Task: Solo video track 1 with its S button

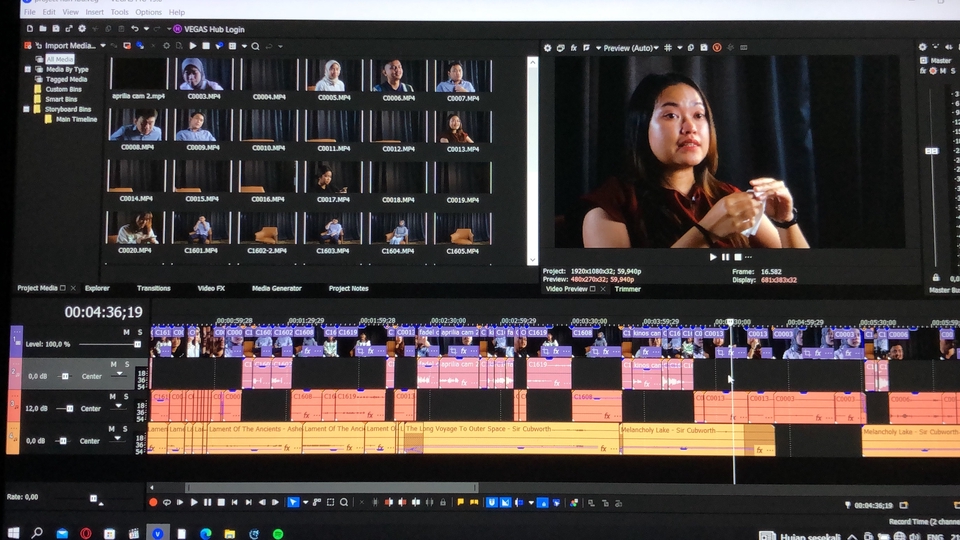Action: (x=140, y=332)
